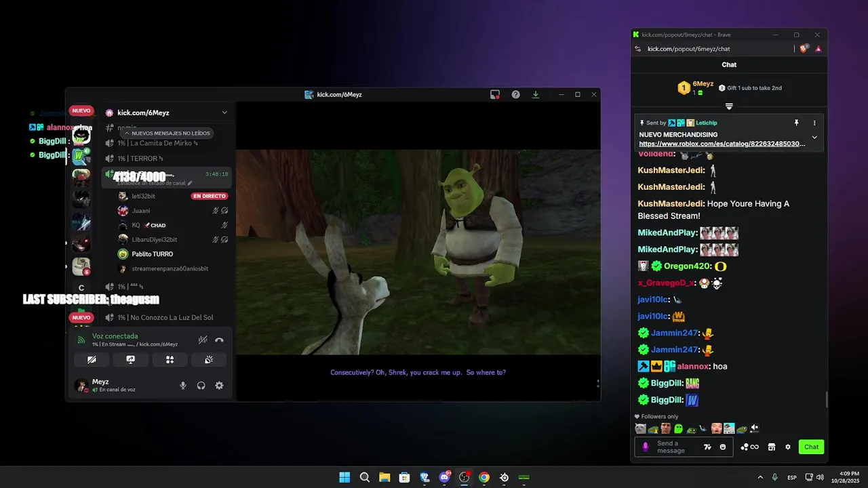
Task: Open the roblox.com catalog link
Action: tap(722, 144)
